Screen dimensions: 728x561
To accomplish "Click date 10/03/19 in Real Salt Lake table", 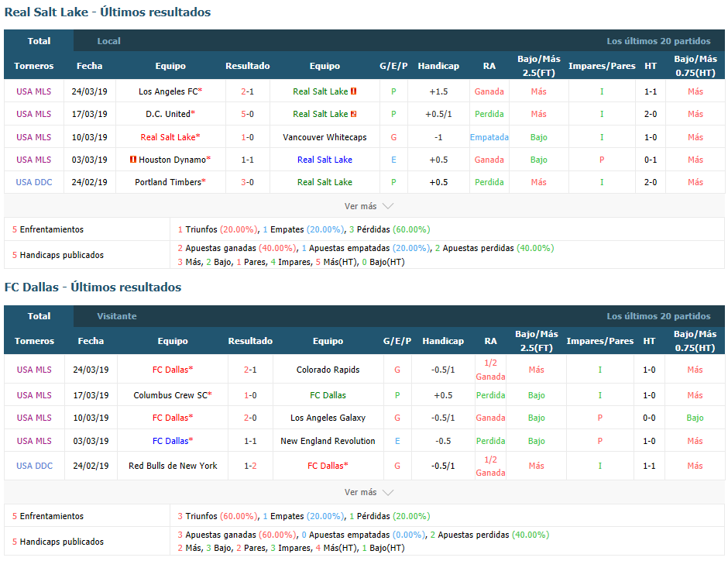I will (89, 137).
